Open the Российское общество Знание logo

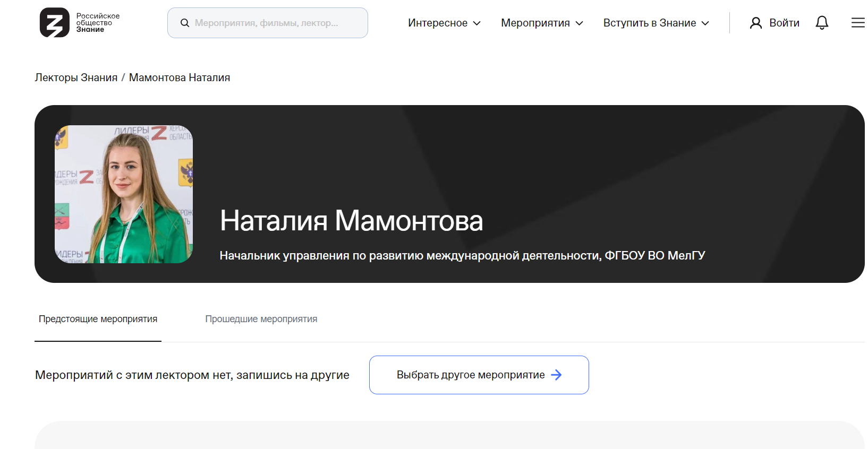[x=80, y=22]
